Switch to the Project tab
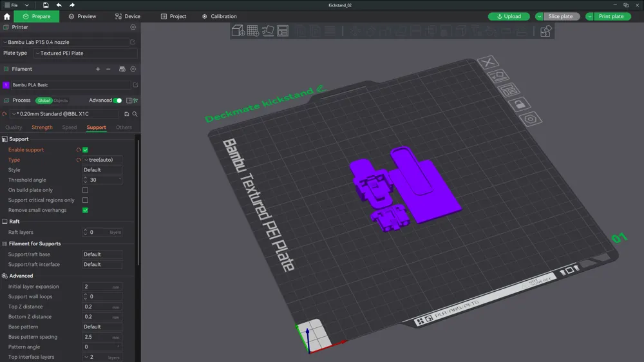The height and width of the screenshot is (362, 644). click(x=173, y=17)
